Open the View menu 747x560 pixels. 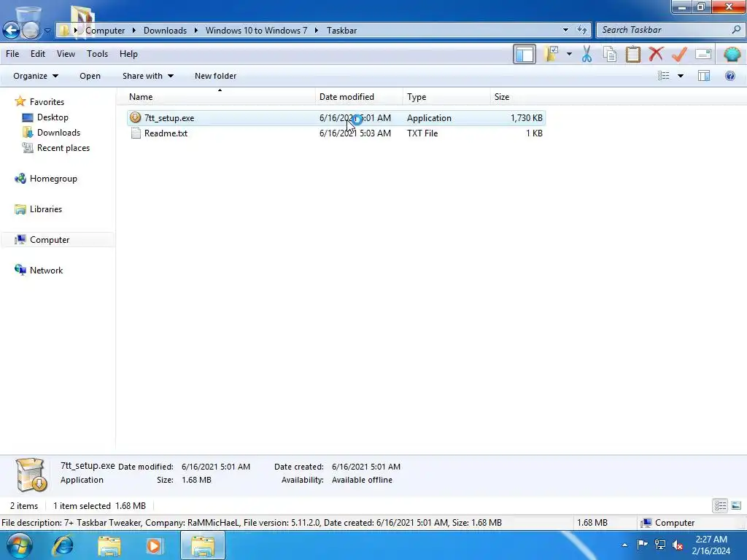pyautogui.click(x=66, y=54)
